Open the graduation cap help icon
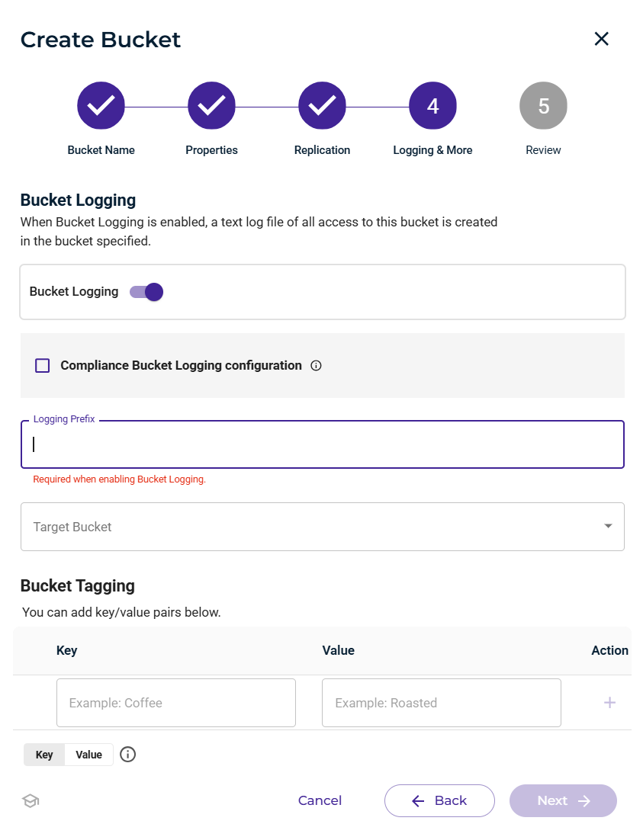This screenshot has height=840, width=643. click(31, 801)
